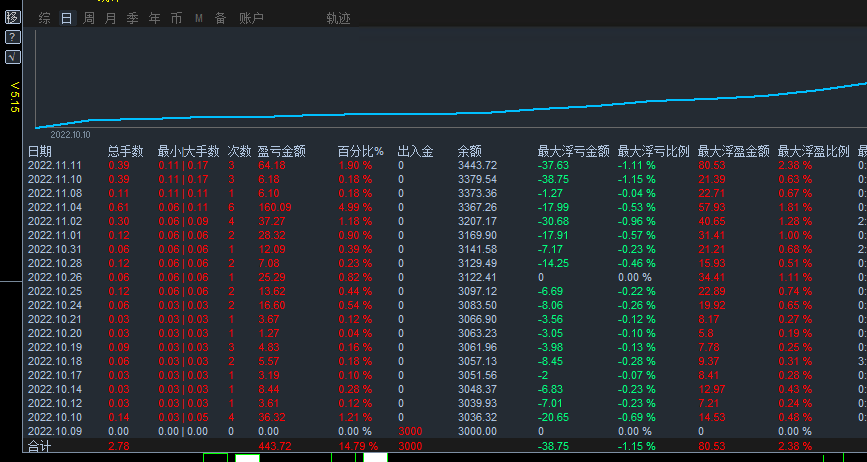The height and width of the screenshot is (462, 867).
Task: Click the 日期 column header
Action: click(40, 151)
